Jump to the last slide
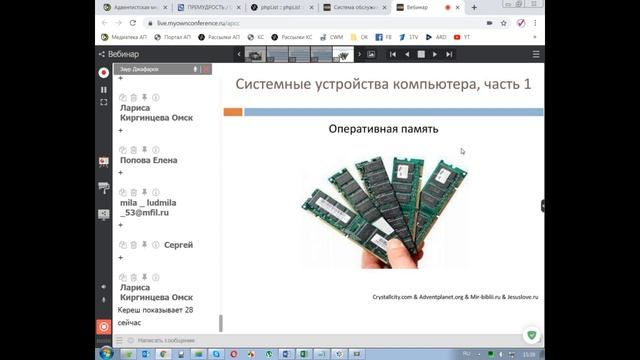 pos(449,54)
